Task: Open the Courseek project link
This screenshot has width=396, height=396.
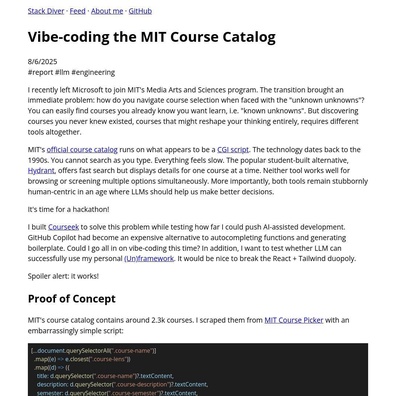Action: click(63, 227)
